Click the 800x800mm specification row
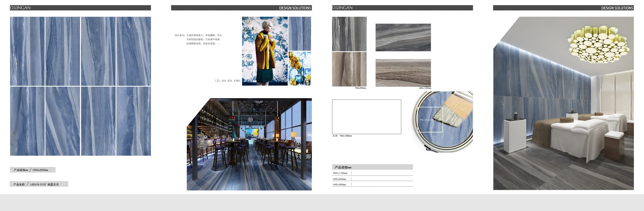 pos(372,179)
